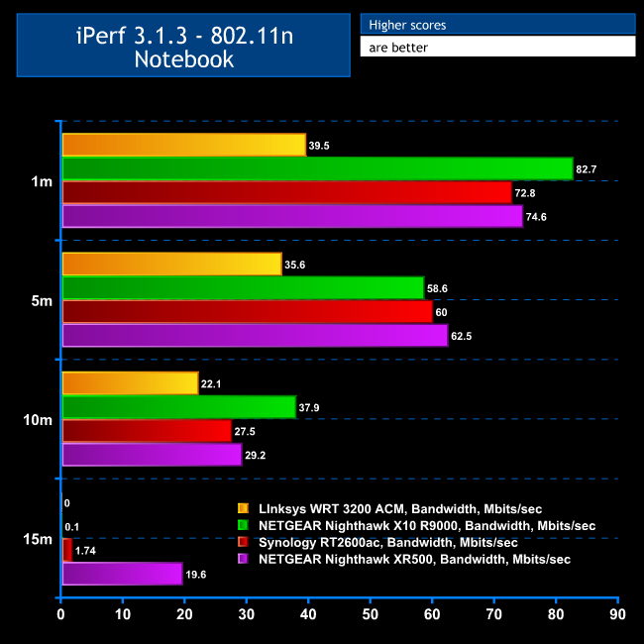Click the 'Higher scores' label
Image resolution: width=644 pixels, height=644 pixels.
tap(407, 25)
